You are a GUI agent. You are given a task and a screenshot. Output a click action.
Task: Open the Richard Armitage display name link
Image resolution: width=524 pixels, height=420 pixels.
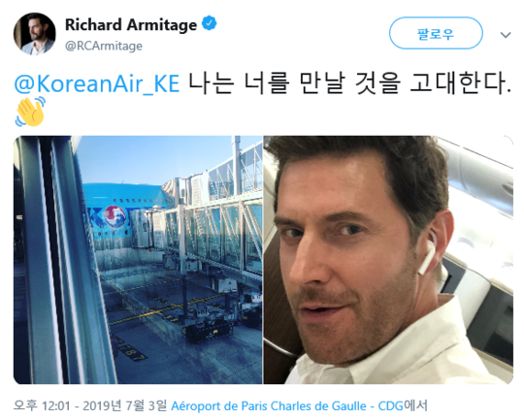[131, 24]
